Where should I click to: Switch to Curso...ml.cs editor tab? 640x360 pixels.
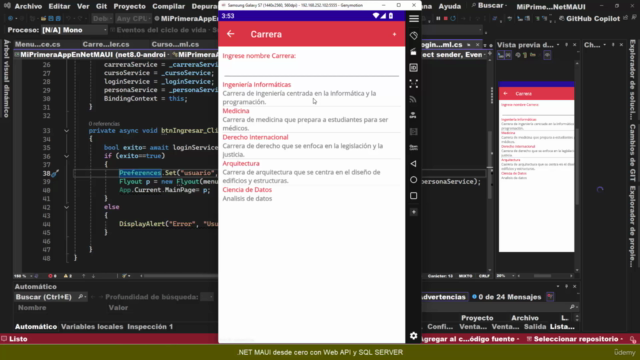pyautogui.click(x=175, y=44)
